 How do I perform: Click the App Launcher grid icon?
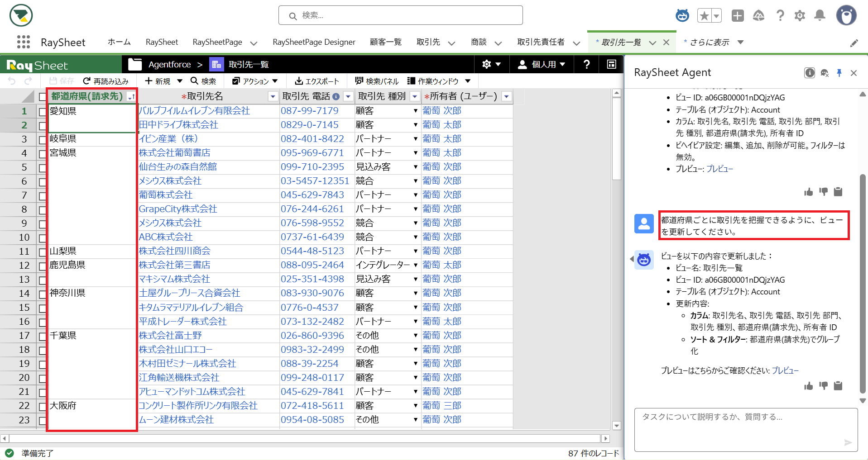click(x=23, y=42)
